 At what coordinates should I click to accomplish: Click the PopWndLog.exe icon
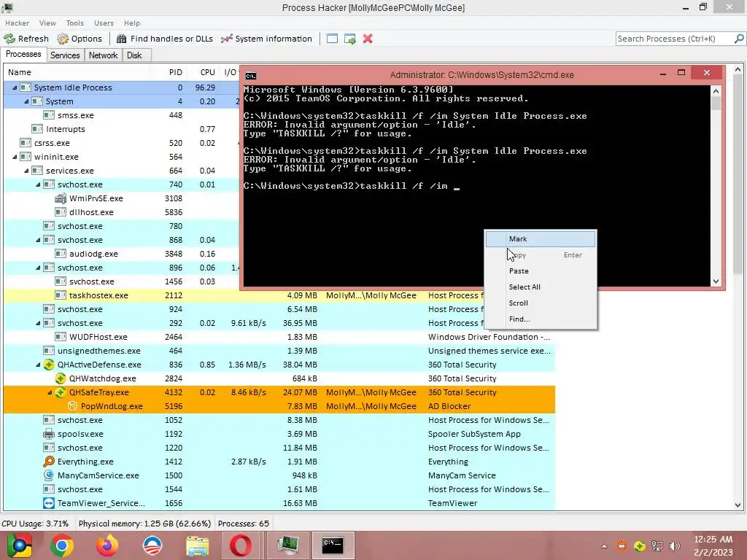[72, 406]
